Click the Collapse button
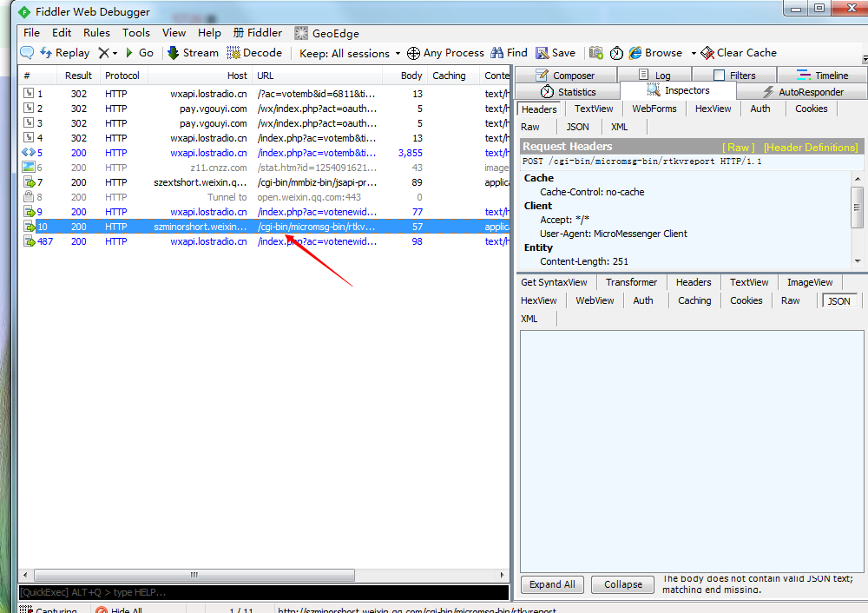The image size is (868, 613). 622,584
